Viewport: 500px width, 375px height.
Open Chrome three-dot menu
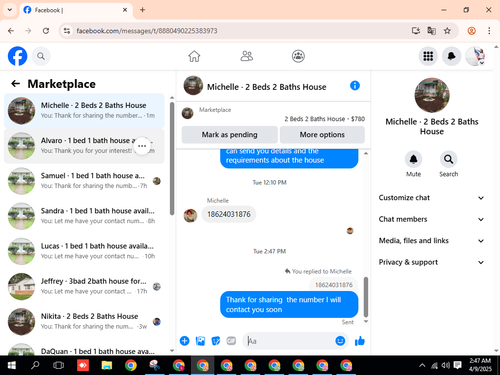click(489, 31)
